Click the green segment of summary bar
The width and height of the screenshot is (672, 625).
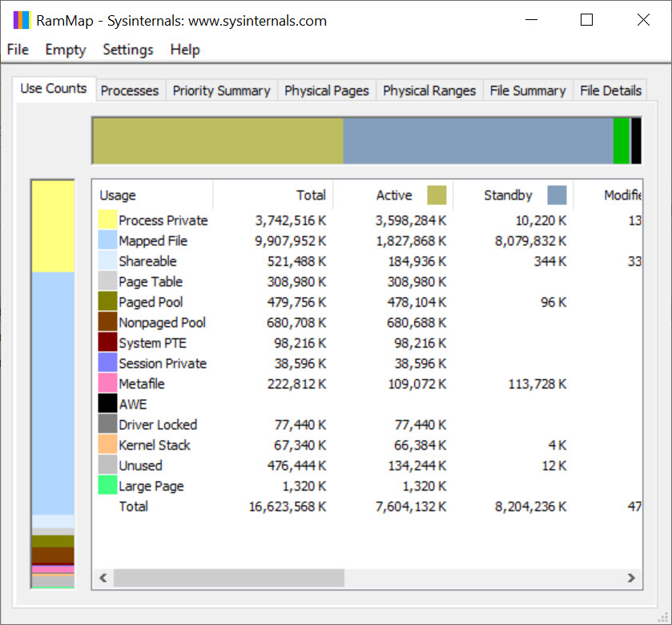(621, 141)
